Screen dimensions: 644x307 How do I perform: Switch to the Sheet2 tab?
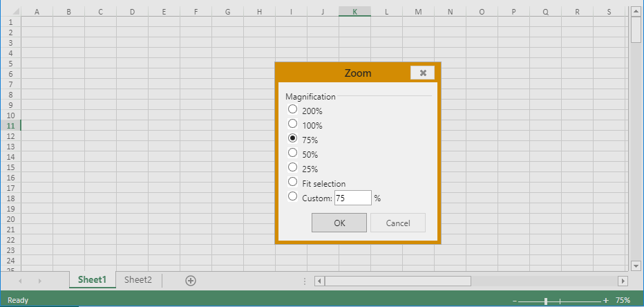click(138, 280)
